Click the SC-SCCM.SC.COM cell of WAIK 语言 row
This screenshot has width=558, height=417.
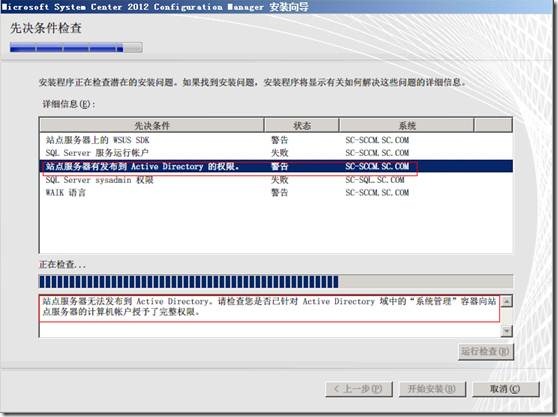377,192
